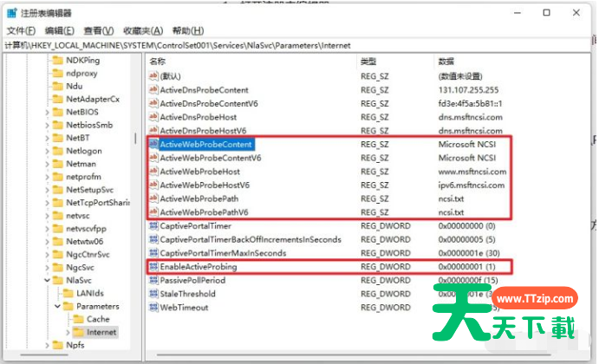Expand the Netlogon tree node

[x=48, y=152]
